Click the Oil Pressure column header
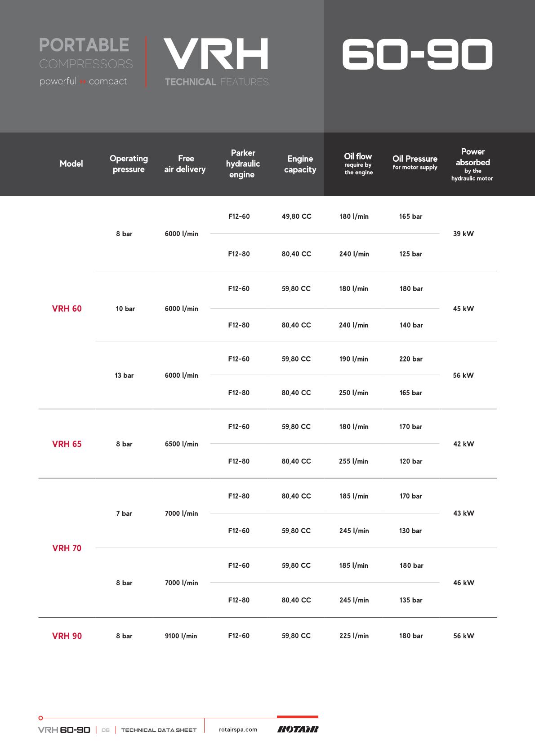The image size is (535, 756). point(415,162)
